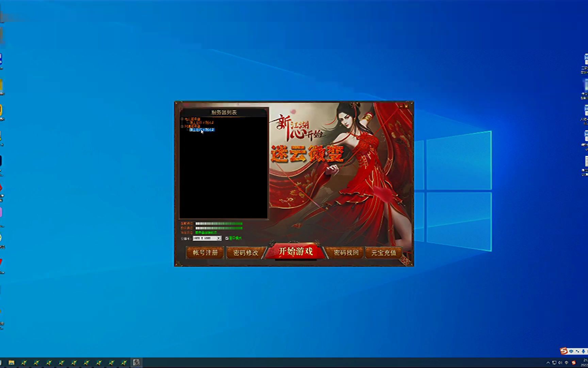
Task: Click the 密码找回 password recovery button
Action: (346, 252)
